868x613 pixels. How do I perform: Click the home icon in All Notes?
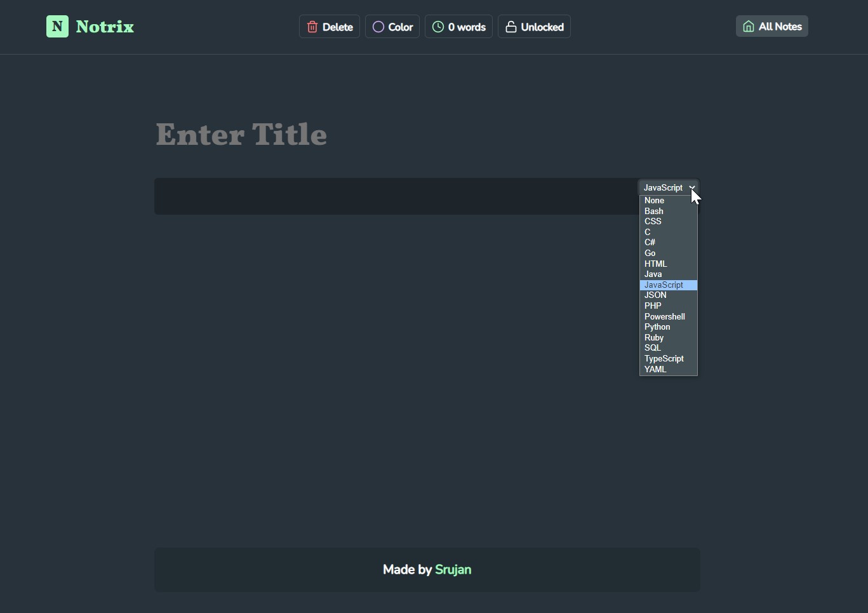pos(749,27)
